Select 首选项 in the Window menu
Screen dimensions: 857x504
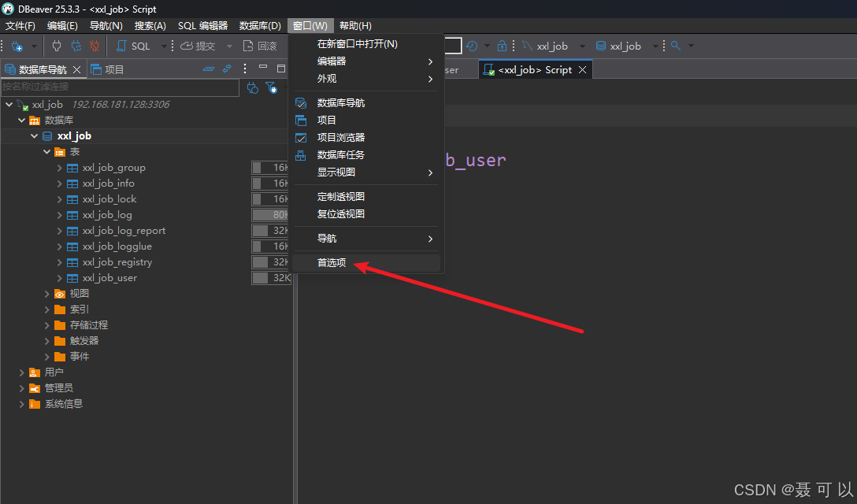pyautogui.click(x=366, y=263)
